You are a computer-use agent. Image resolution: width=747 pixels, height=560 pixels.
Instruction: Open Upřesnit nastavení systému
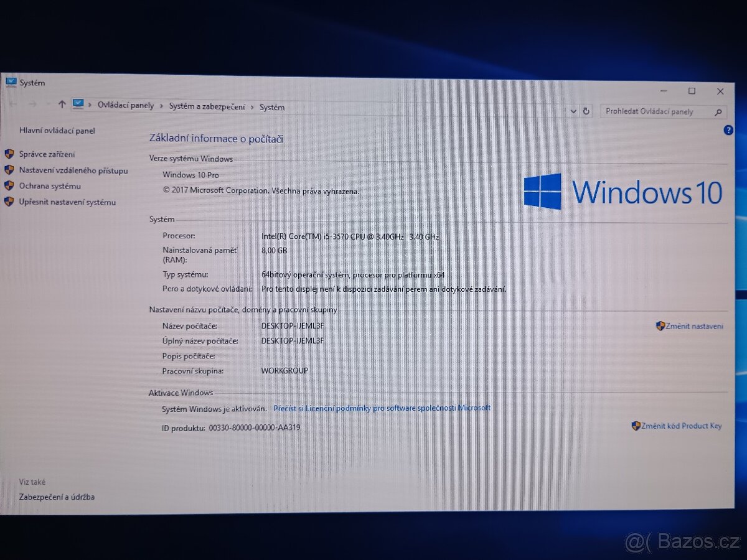pyautogui.click(x=67, y=202)
